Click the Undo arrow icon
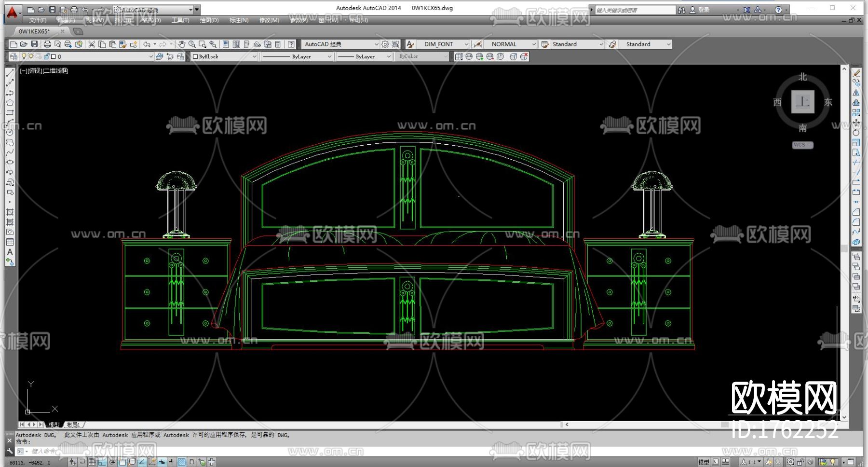The width and height of the screenshot is (868, 467). pyautogui.click(x=147, y=44)
